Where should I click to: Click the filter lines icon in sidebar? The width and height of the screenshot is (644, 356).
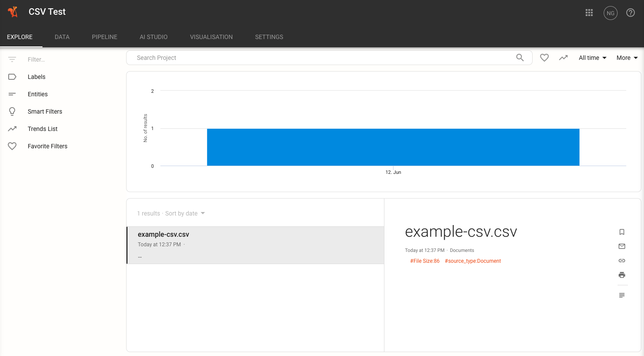(x=12, y=59)
